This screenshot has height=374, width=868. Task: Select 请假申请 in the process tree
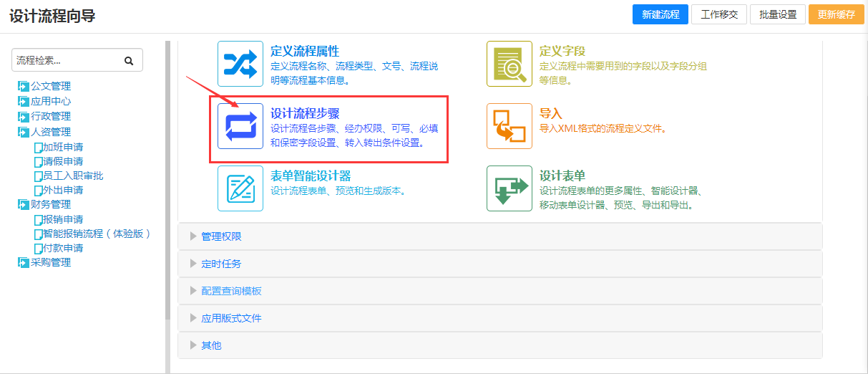63,161
